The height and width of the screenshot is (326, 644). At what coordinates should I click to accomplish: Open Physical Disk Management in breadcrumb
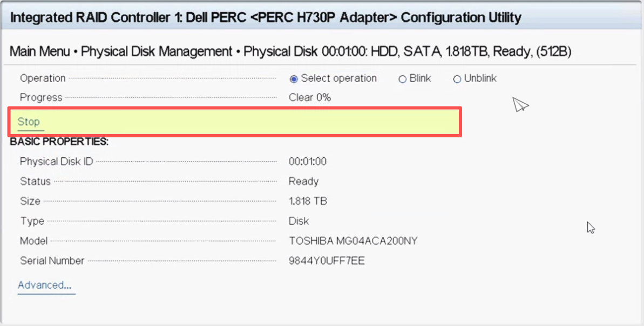[157, 52]
